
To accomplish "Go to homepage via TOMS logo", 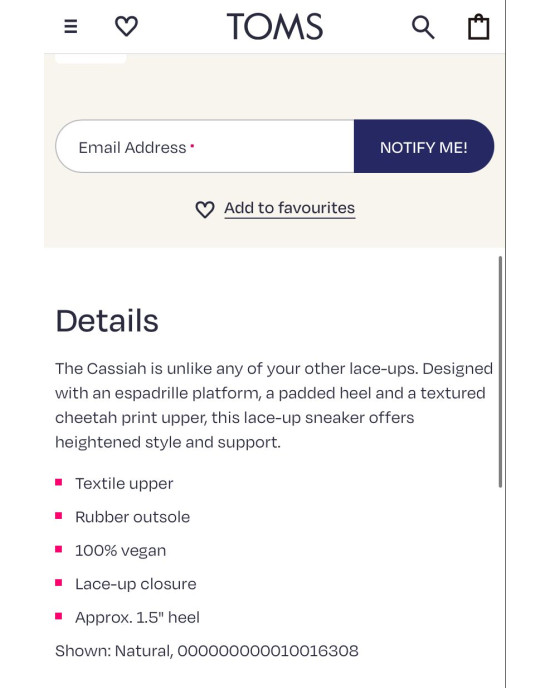I will click(275, 26).
